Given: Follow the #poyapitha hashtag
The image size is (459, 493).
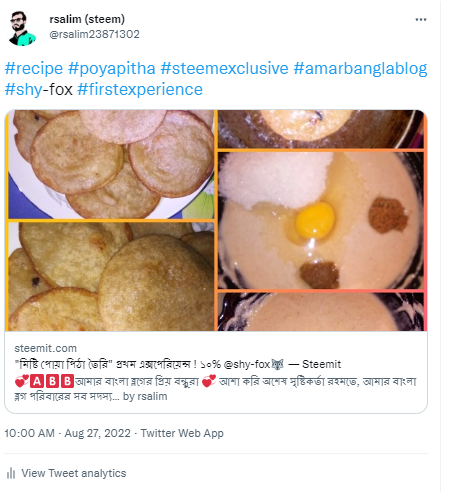Looking at the screenshot, I should click(x=112, y=69).
